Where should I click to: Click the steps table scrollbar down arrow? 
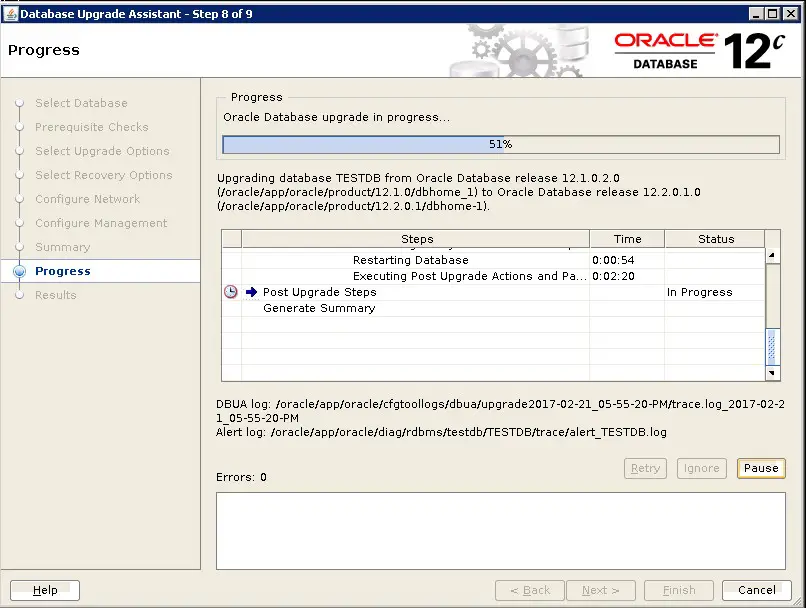pos(772,373)
